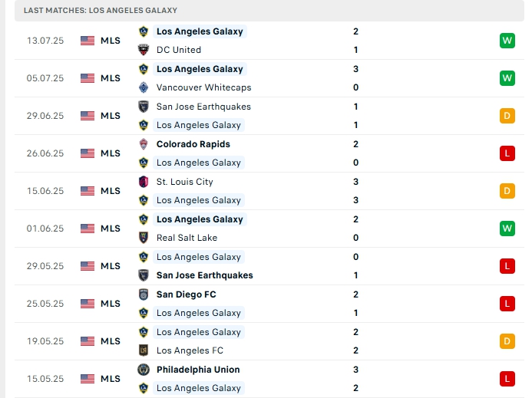Open the Vancouver Whitecaps team page
The width and height of the screenshot is (532, 398).
(203, 87)
